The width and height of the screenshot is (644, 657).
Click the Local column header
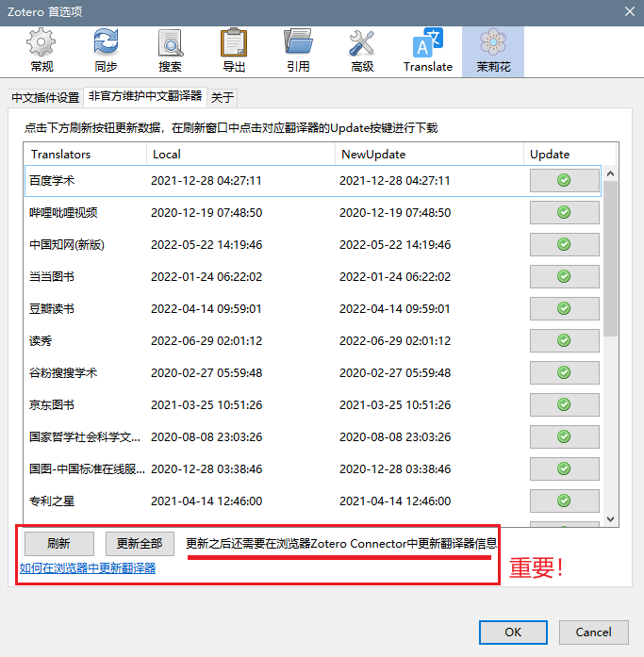click(241, 155)
